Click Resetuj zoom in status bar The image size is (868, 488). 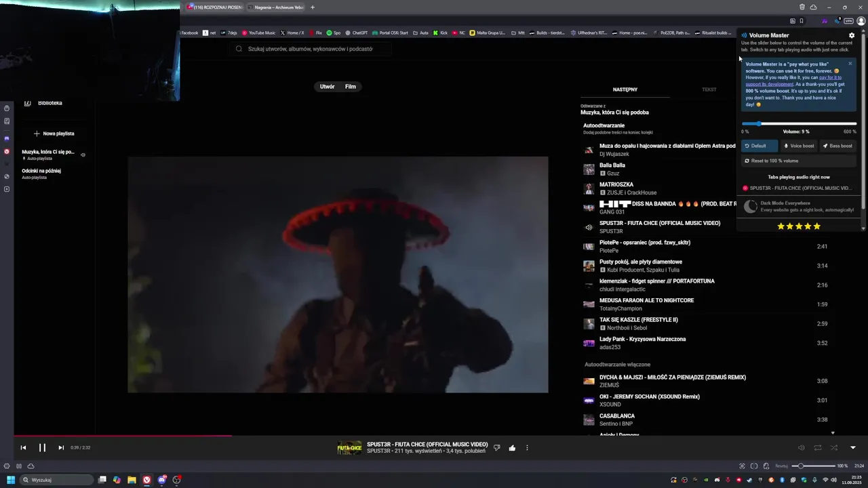pos(782,466)
